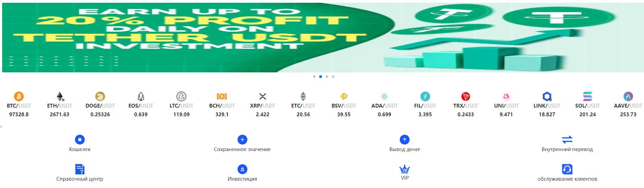Open the Инвестиция bank icon
Screen dimensions: 644x188
242,169
